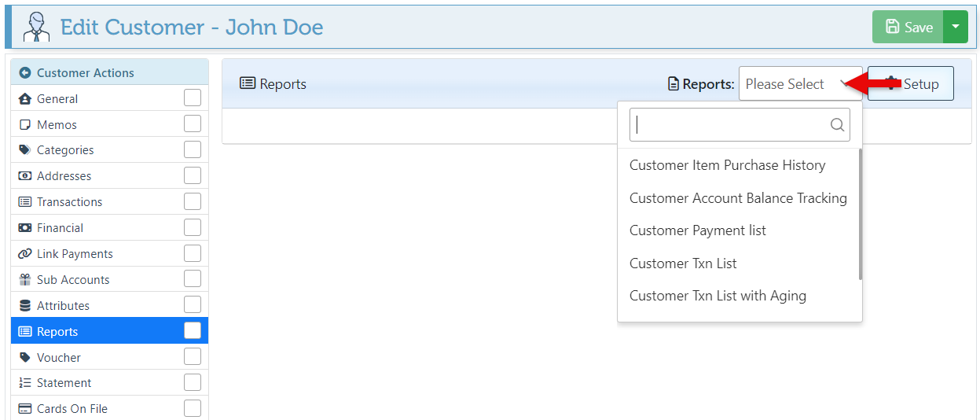
Task: Choose Customer Txn List with Aging option
Action: point(718,296)
